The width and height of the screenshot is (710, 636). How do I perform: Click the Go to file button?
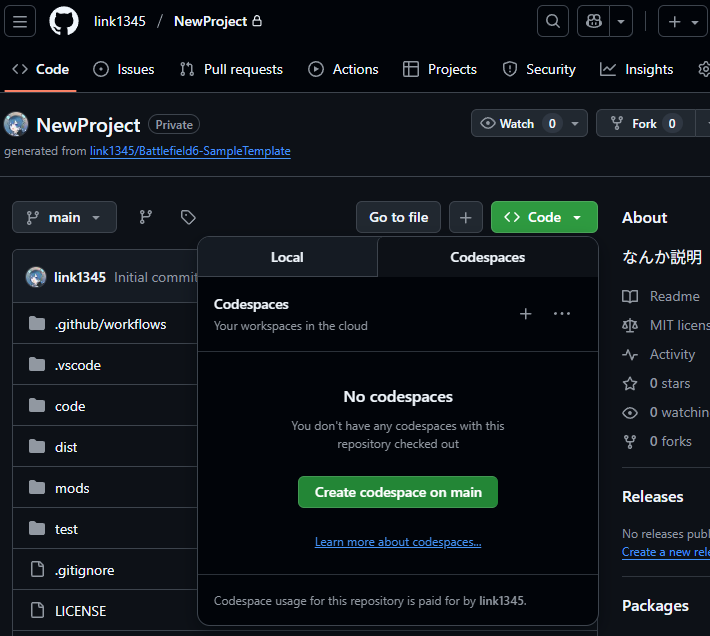tap(398, 217)
